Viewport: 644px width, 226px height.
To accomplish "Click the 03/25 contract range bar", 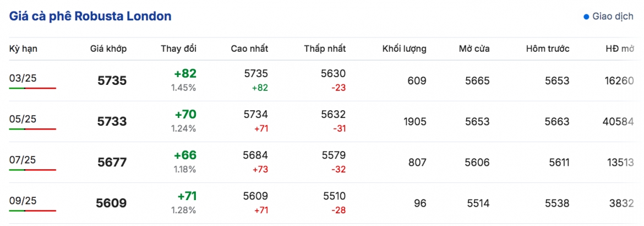I will coord(32,88).
